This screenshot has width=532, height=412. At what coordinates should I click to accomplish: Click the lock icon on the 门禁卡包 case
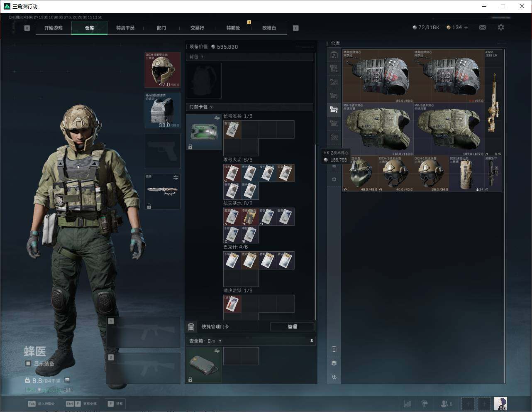(x=190, y=147)
